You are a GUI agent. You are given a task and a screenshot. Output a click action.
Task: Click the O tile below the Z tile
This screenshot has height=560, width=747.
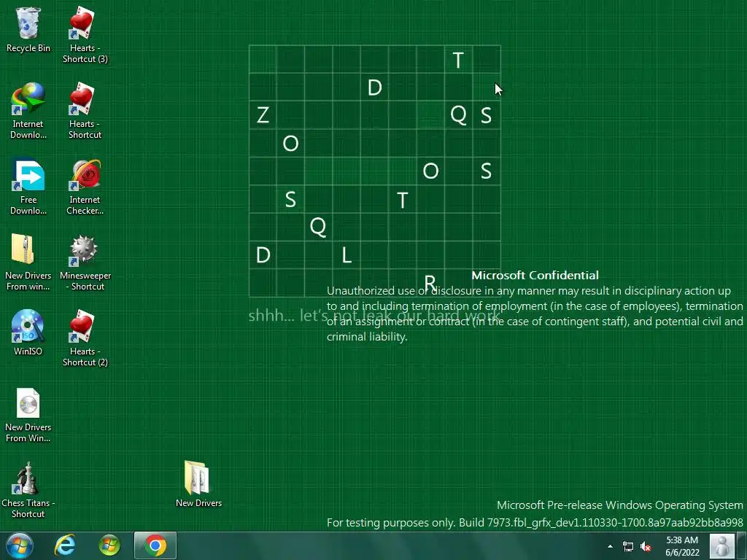(x=290, y=143)
